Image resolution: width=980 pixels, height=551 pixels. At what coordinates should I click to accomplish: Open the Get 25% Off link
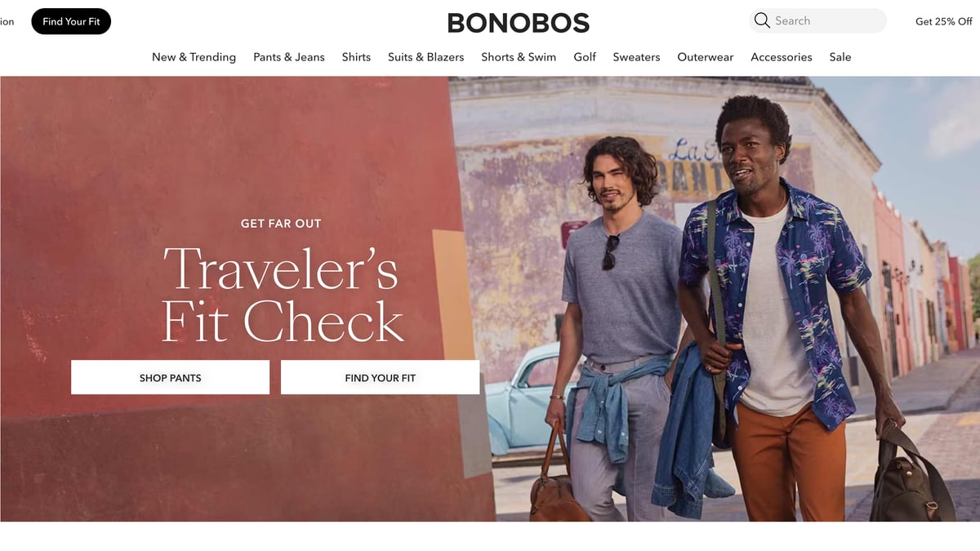pyautogui.click(x=944, y=21)
